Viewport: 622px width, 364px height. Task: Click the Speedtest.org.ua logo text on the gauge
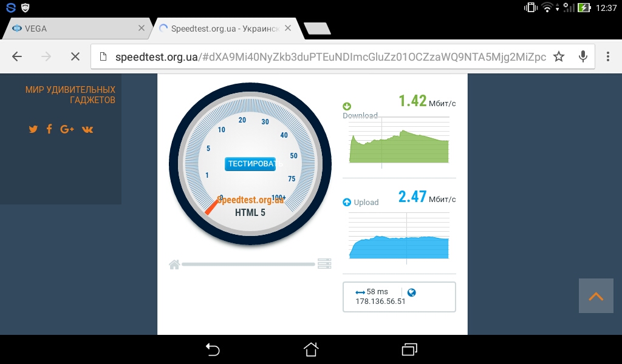click(251, 200)
